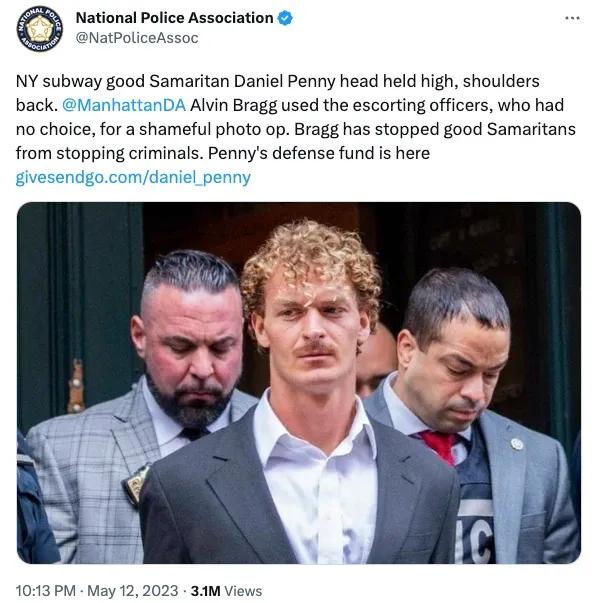Open the National Police Association display name

(174, 18)
